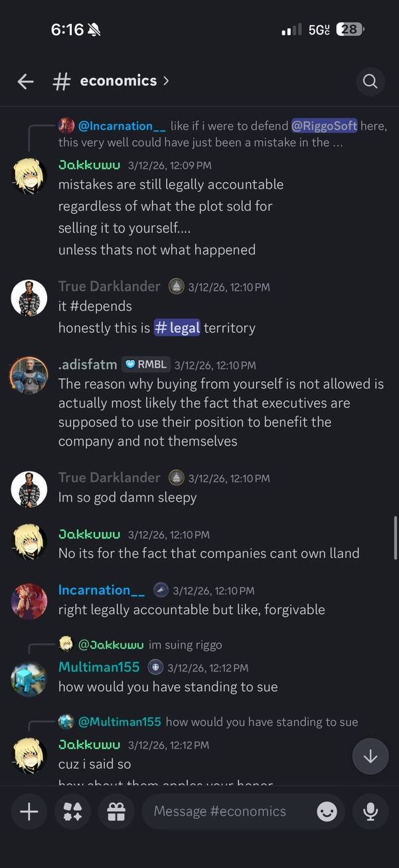The width and height of the screenshot is (399, 868).
Task: Tap the RMBL role badge on .adisfatm's message
Action: 145,364
